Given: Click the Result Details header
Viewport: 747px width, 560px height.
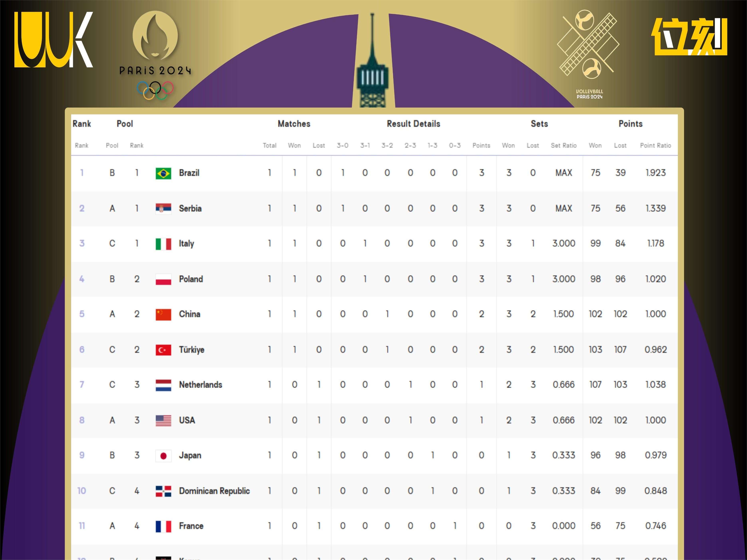Looking at the screenshot, I should (x=413, y=124).
